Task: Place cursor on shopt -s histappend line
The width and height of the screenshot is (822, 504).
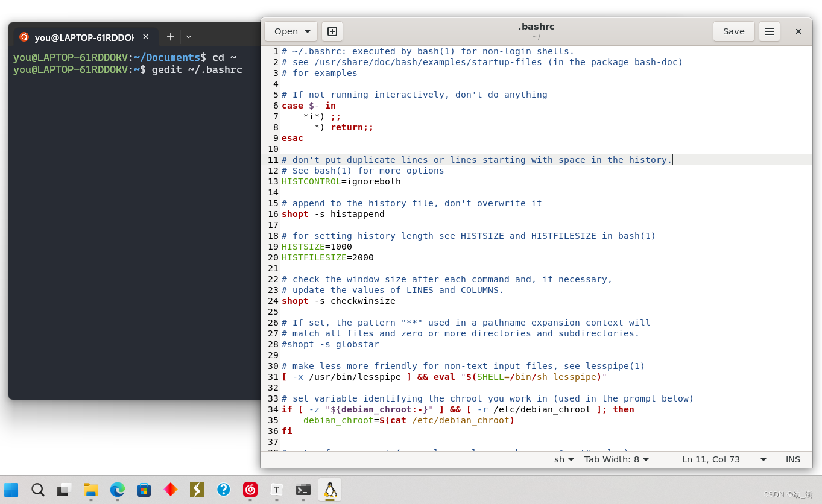Action: (x=333, y=214)
